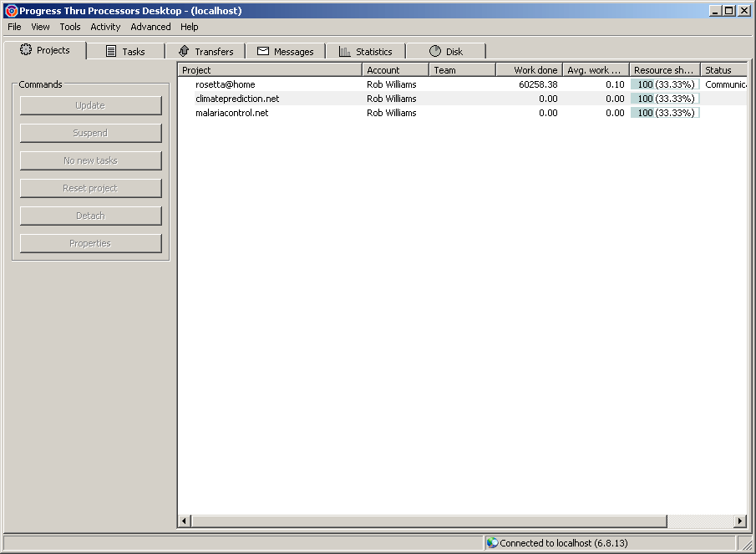Click the Messages tab envelope icon
This screenshot has height=554, width=756.
263,51
